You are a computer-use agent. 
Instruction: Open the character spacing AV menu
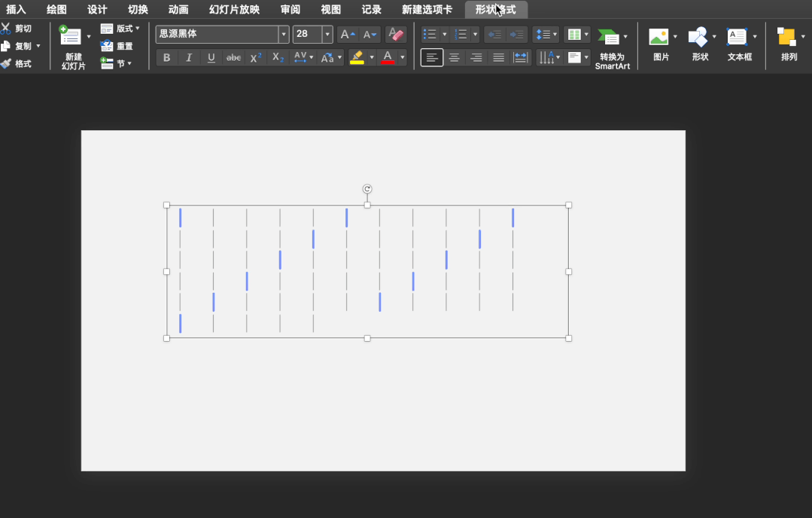[x=303, y=57]
